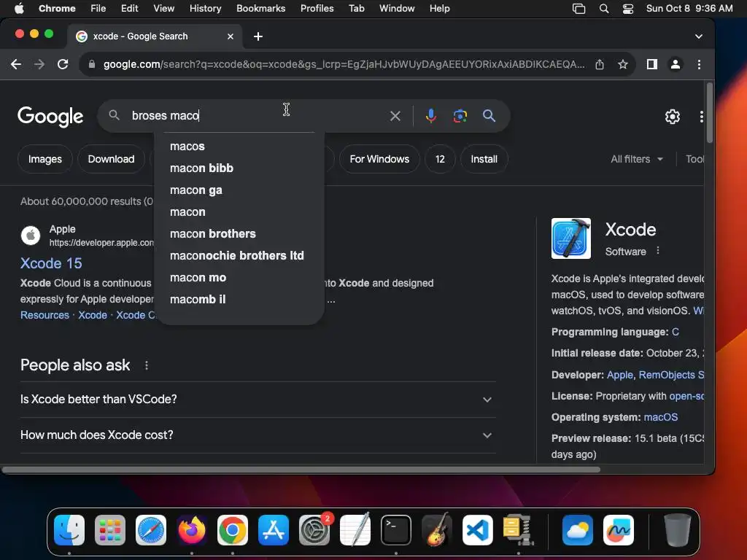Open the History menu in menu bar
This screenshot has width=747, height=560.
(x=205, y=8)
